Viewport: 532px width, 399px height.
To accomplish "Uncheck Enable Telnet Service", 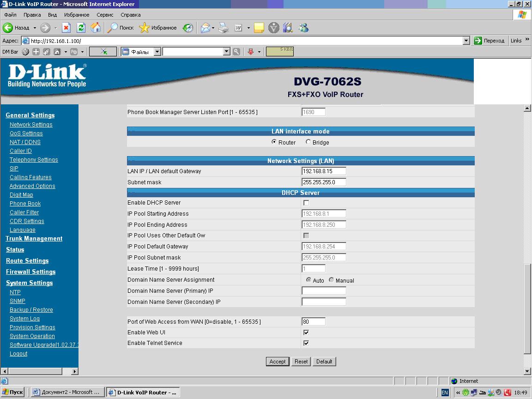I will tap(306, 343).
